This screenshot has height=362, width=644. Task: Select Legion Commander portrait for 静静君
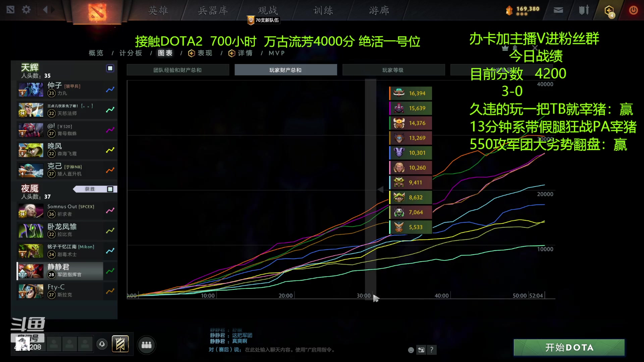pos(31,271)
